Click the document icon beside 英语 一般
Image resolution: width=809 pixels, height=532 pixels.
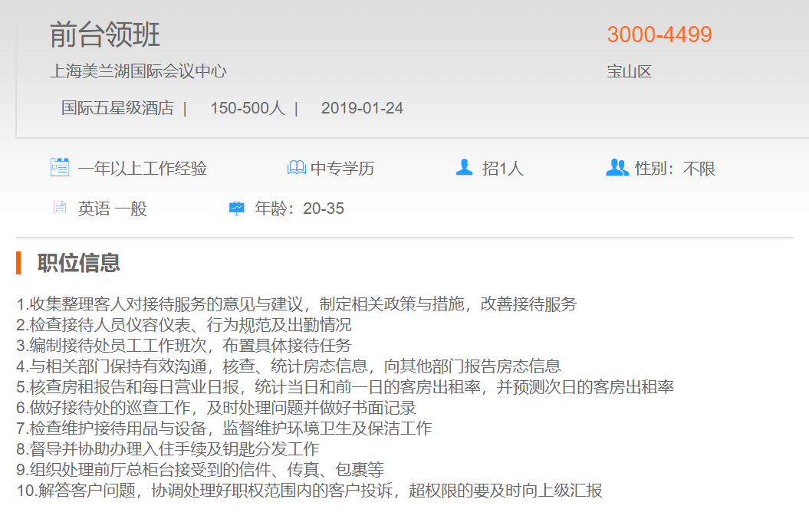tap(59, 208)
